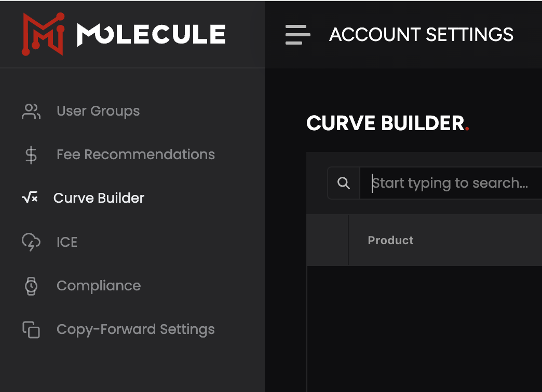Click the Compliance watch icon
The height and width of the screenshot is (392, 542).
click(x=31, y=286)
